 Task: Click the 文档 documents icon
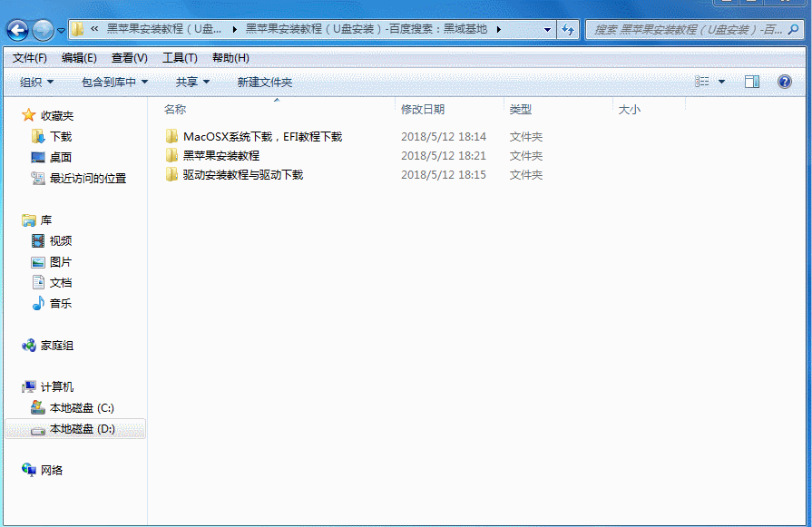(38, 282)
